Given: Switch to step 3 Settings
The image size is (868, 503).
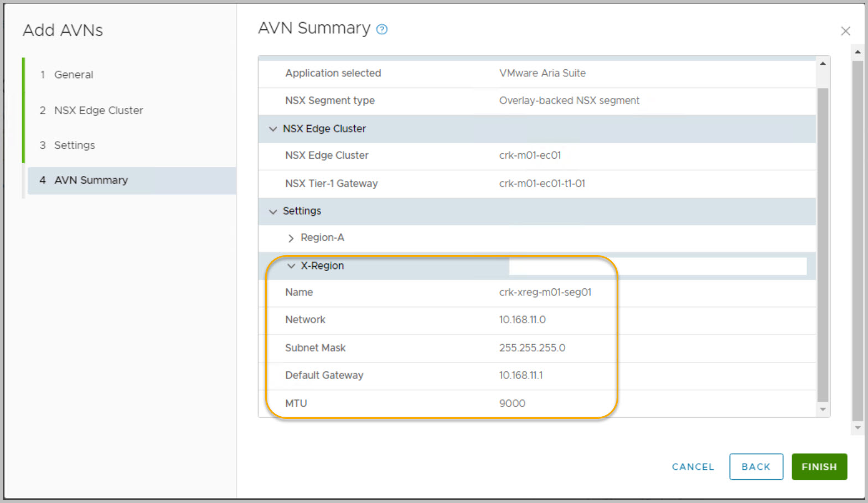Looking at the screenshot, I should [x=74, y=146].
